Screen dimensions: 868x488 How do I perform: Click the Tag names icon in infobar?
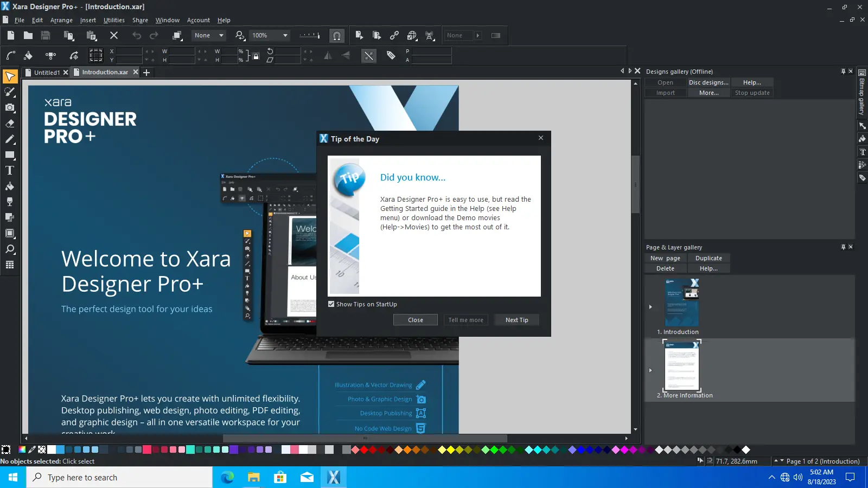tap(391, 55)
